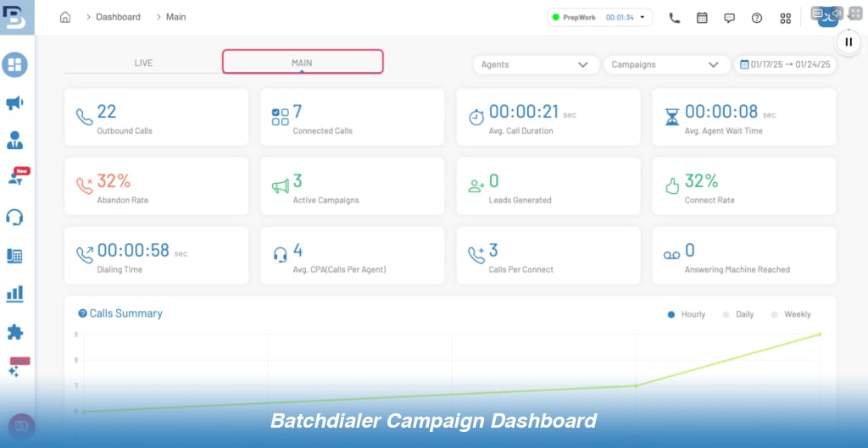Click the add person icon on the Leads Generated card
The width and height of the screenshot is (868, 448).
[476, 186]
